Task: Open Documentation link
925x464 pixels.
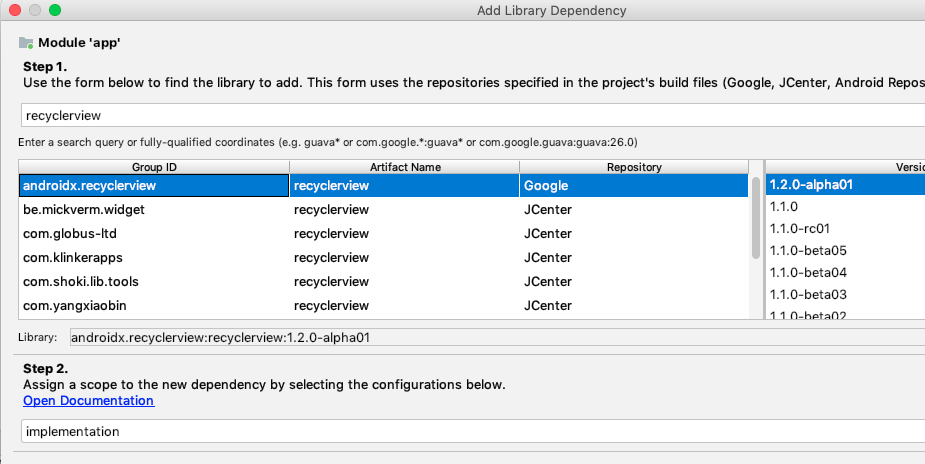Action: click(88, 400)
